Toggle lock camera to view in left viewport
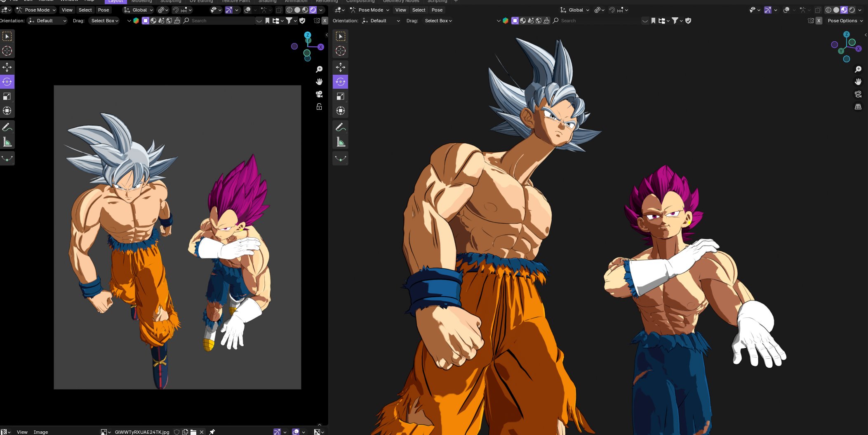 coord(319,106)
